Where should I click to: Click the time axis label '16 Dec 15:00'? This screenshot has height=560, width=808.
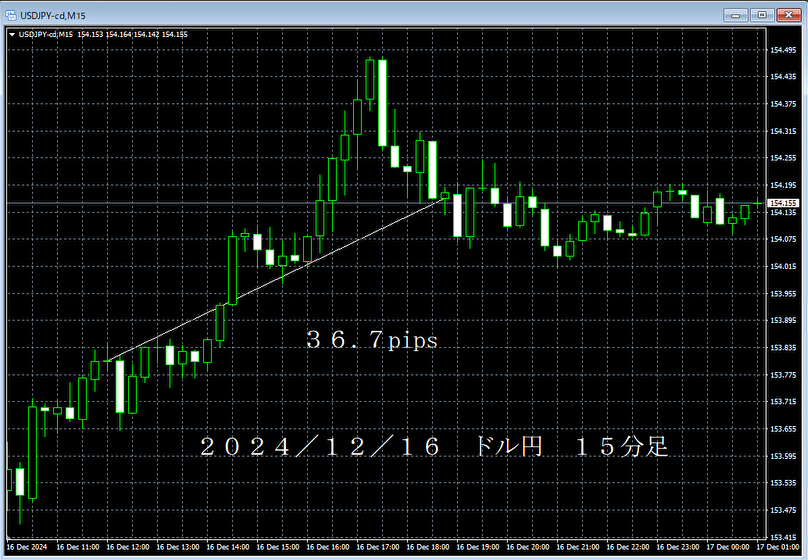[x=278, y=547]
